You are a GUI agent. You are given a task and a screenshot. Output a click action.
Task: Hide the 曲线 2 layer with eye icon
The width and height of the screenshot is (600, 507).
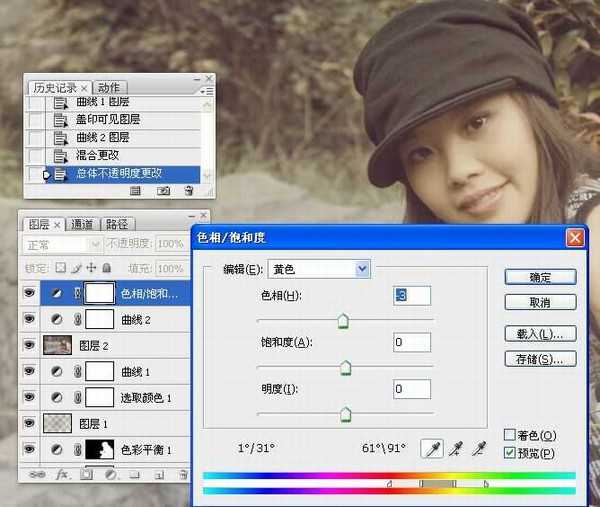coord(29,319)
